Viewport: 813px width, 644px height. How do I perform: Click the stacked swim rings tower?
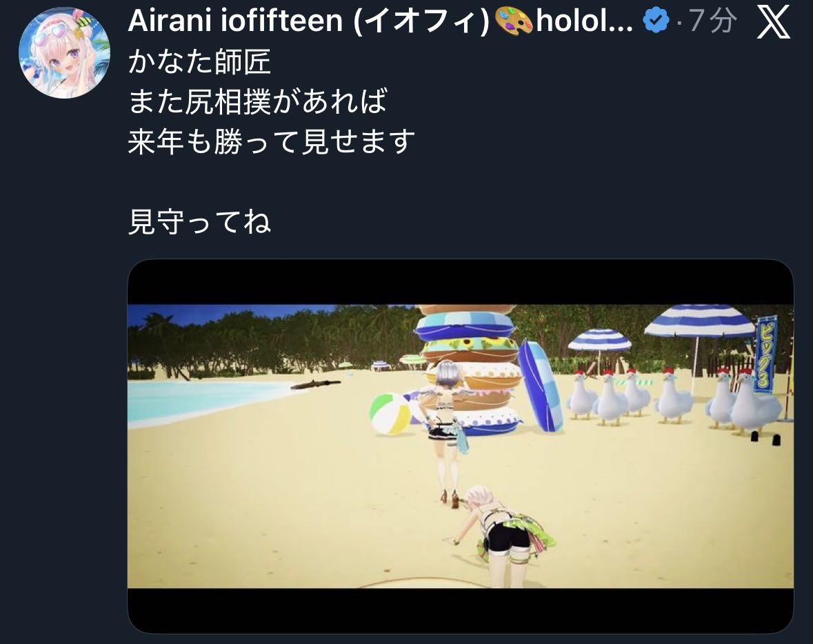tap(469, 369)
